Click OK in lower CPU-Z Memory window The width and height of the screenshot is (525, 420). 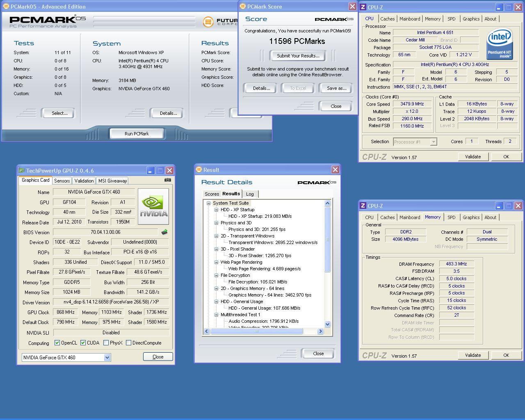click(x=506, y=355)
